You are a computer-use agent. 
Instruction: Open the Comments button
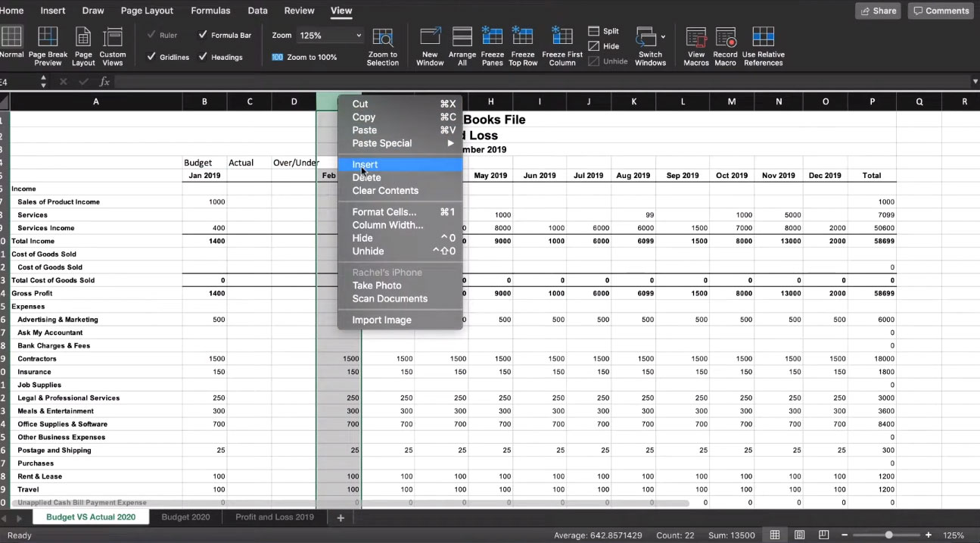coord(941,11)
